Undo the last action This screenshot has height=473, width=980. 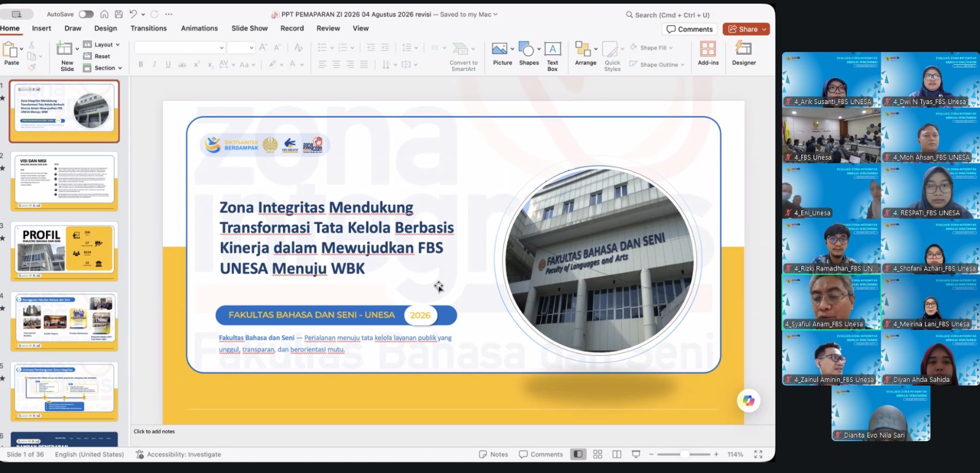pos(133,14)
